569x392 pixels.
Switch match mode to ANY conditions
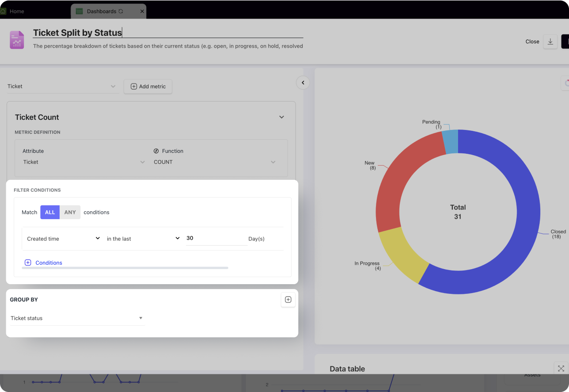coord(69,212)
